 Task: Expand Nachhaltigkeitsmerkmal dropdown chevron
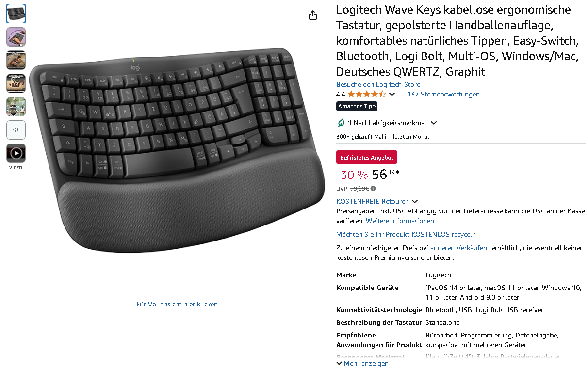point(434,123)
